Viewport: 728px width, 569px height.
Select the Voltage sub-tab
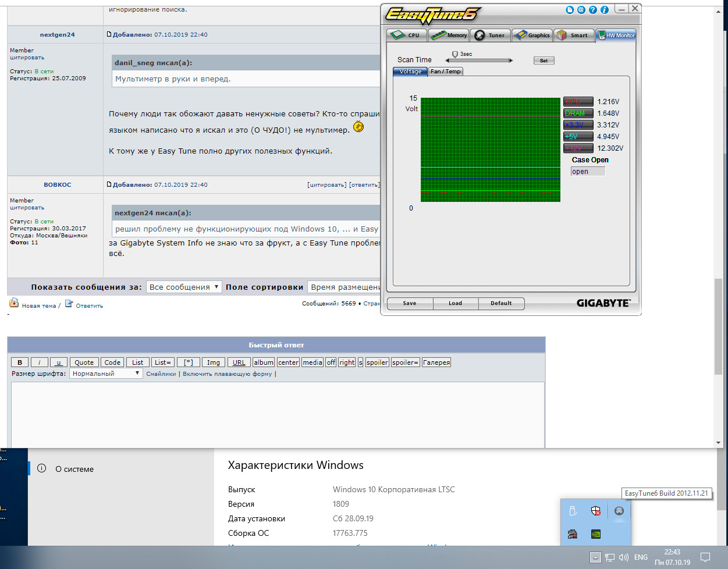[410, 72]
